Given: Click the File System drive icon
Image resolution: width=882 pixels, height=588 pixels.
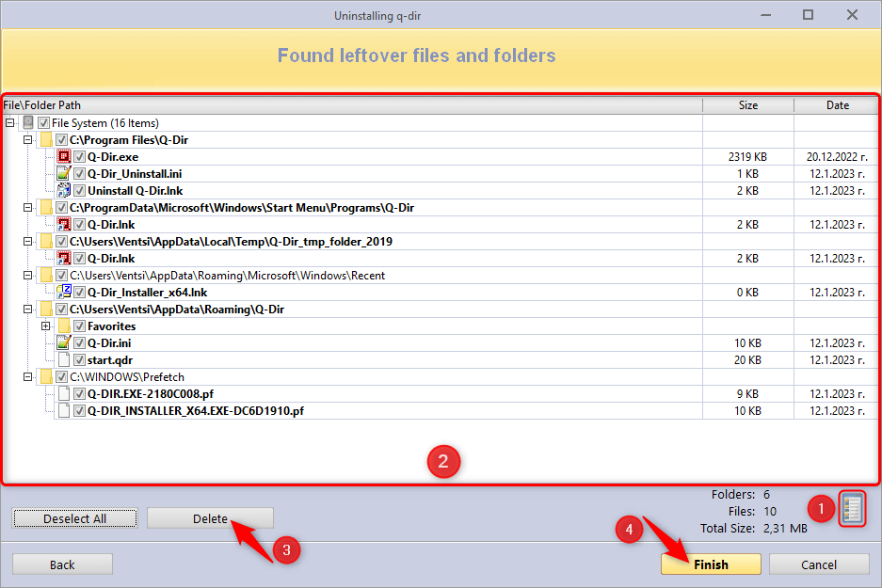Looking at the screenshot, I should (28, 122).
